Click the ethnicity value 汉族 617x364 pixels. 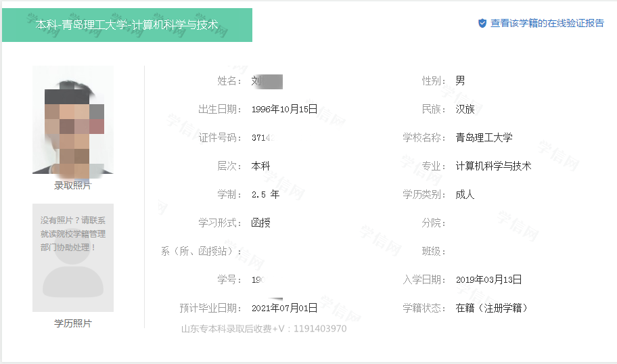(x=465, y=109)
